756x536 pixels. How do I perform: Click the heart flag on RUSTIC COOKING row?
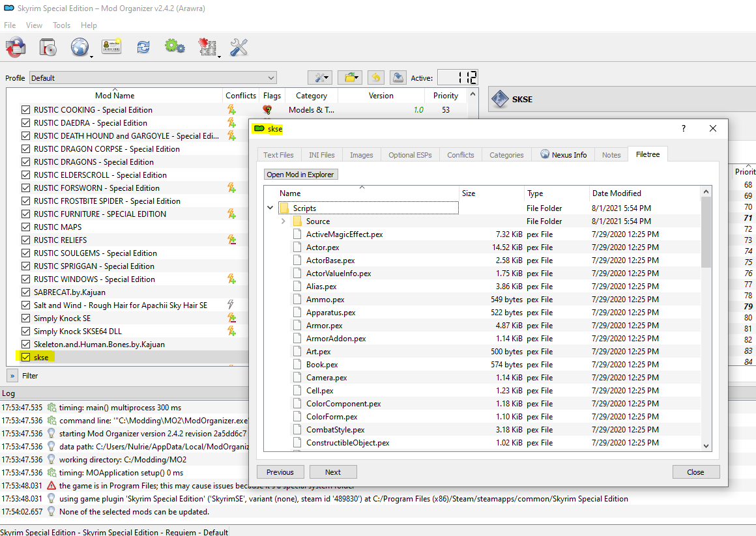[x=268, y=110]
